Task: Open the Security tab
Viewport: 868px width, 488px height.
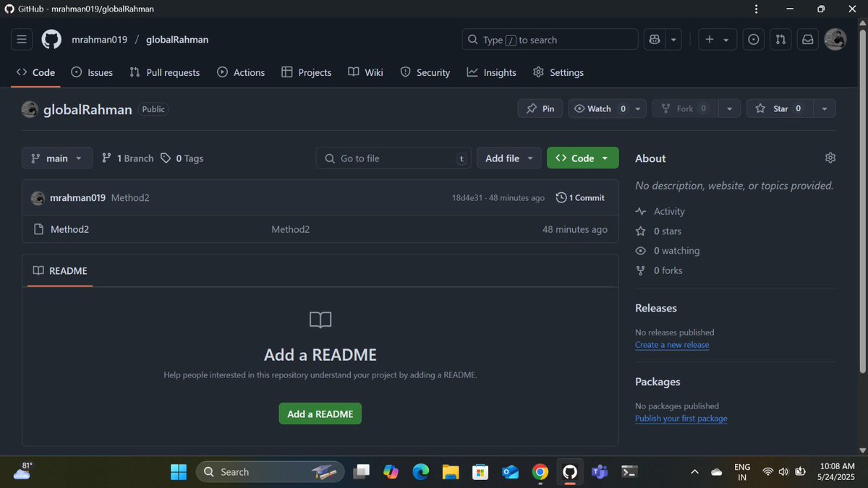Action: click(425, 72)
